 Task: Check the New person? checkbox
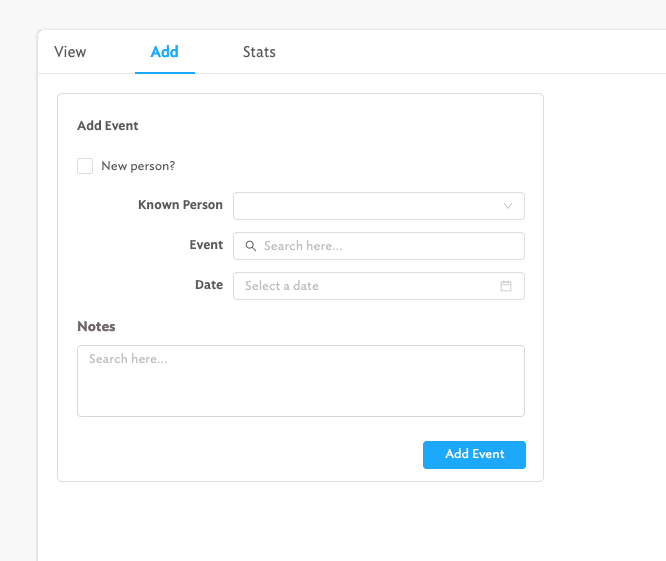[x=85, y=166]
